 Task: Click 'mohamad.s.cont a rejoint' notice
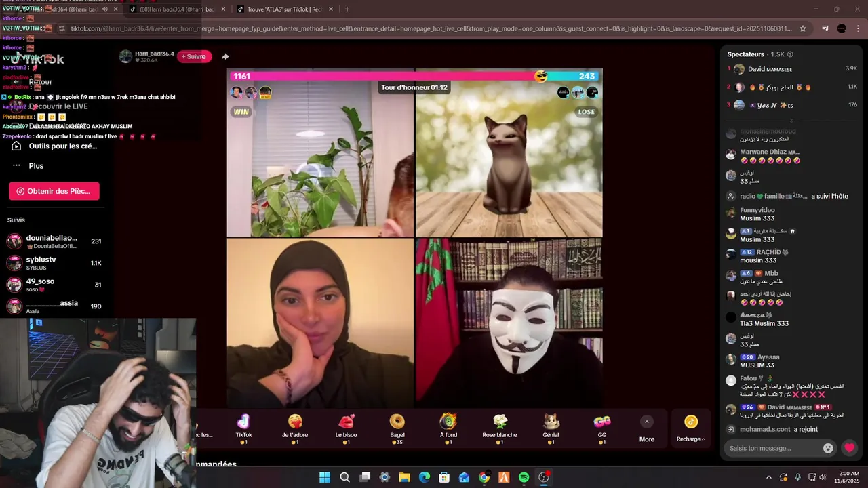[x=778, y=429]
